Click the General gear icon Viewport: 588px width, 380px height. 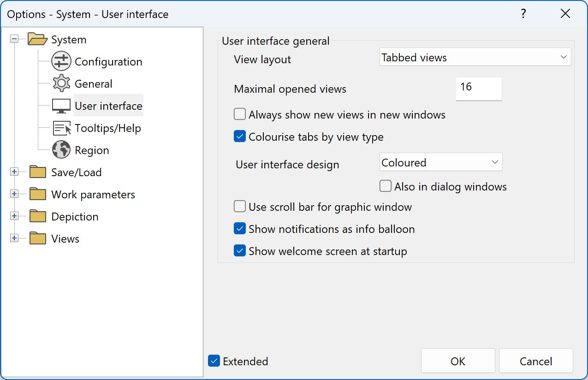tap(61, 83)
